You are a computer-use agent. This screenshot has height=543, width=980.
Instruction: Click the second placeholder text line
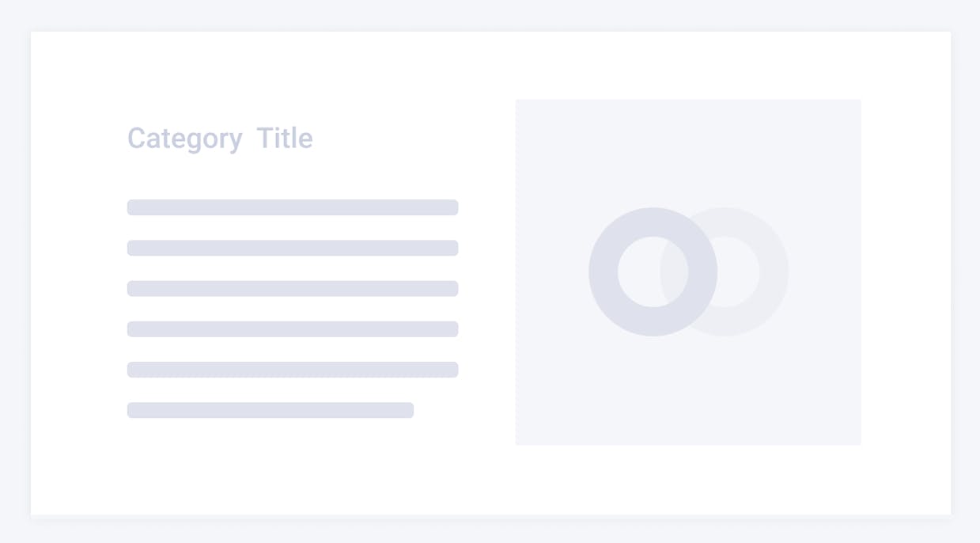293,248
